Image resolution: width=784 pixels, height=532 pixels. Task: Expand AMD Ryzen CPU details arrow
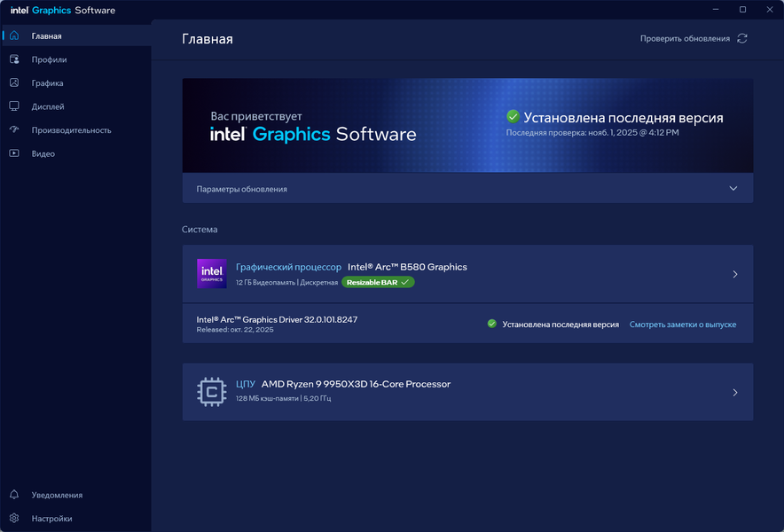(735, 393)
